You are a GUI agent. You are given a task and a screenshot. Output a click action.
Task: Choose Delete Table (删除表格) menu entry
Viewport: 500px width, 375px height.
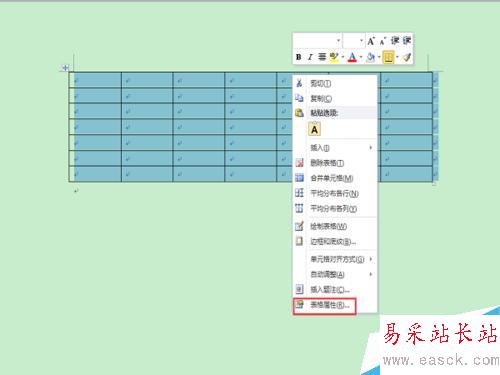pos(335,163)
